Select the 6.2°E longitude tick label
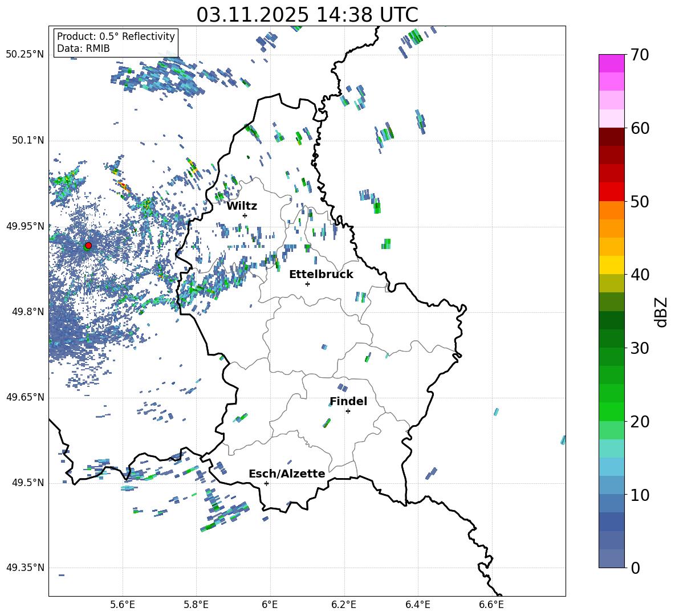The height and width of the screenshot is (616, 675). click(344, 603)
